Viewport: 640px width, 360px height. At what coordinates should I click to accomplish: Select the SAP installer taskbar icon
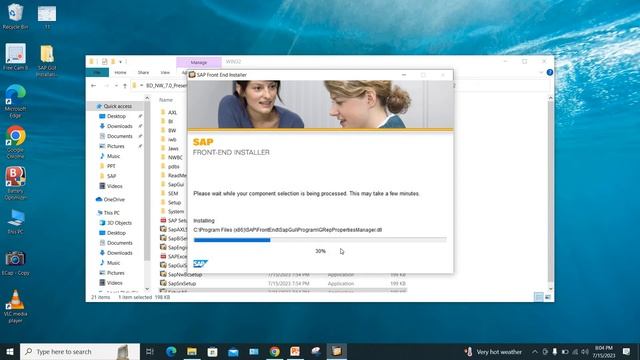pos(337,351)
